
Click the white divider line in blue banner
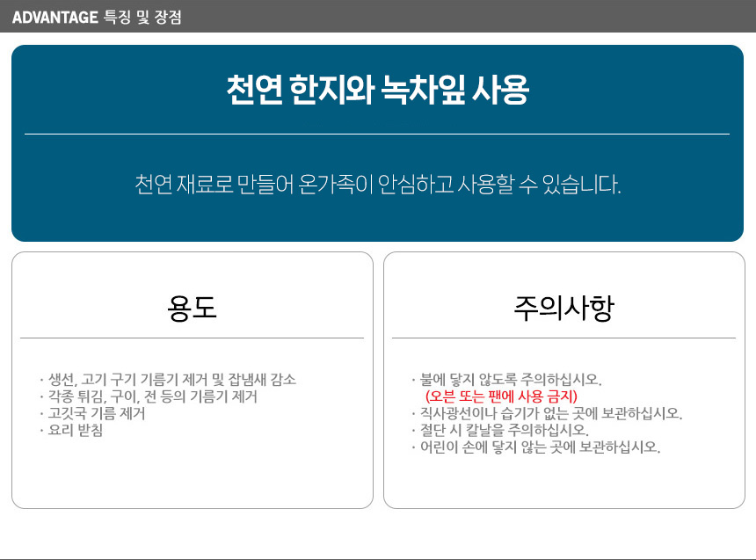[377, 135]
